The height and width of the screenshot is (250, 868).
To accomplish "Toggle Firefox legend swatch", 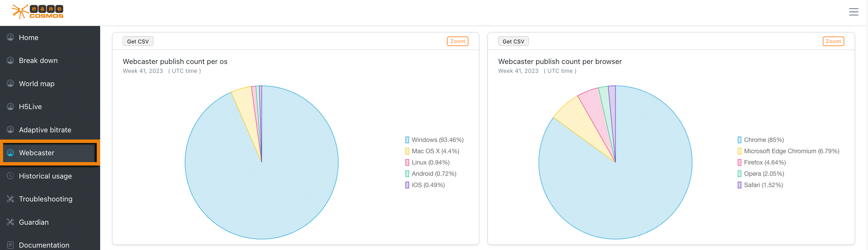I will coord(739,162).
